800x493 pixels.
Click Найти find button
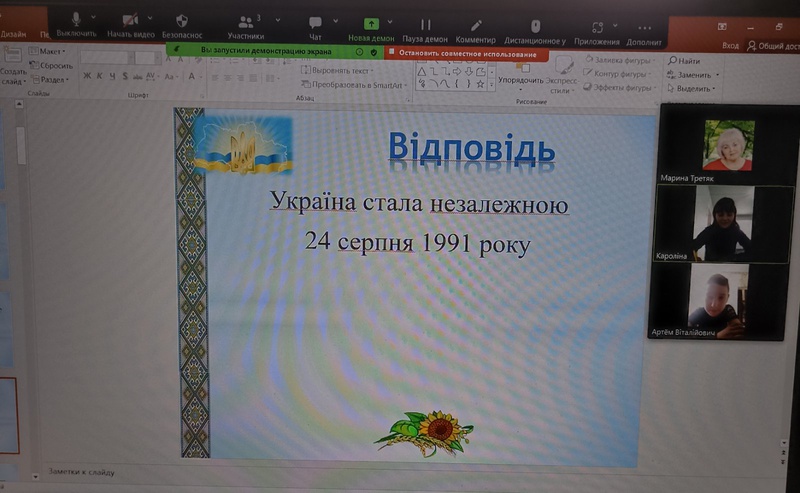point(684,61)
